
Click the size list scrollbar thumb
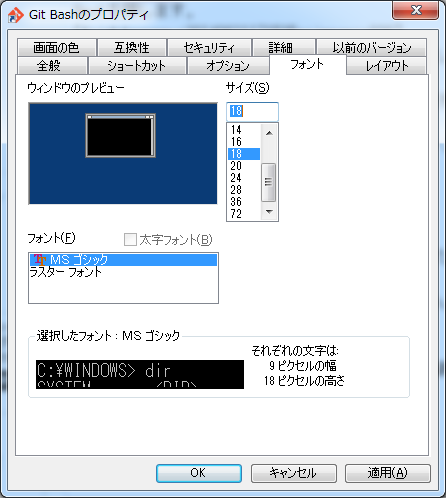[x=269, y=182]
